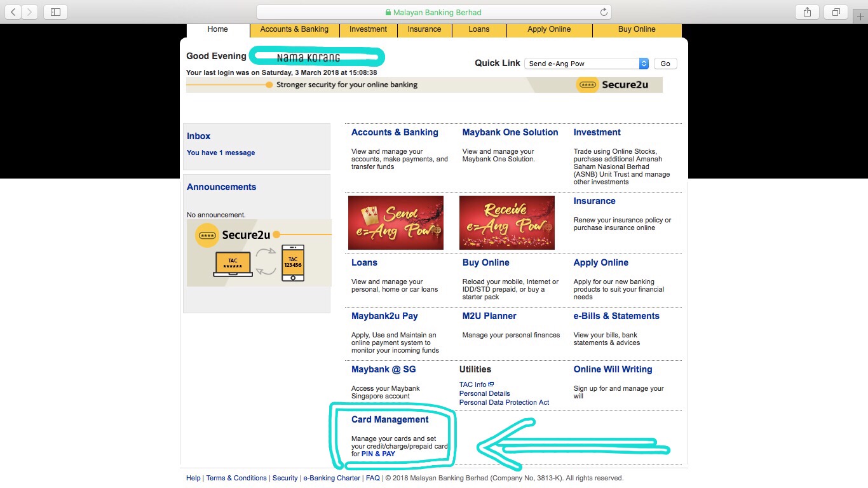868x488 pixels.
Task: Show all tabs overview button
Action: (x=836, y=12)
